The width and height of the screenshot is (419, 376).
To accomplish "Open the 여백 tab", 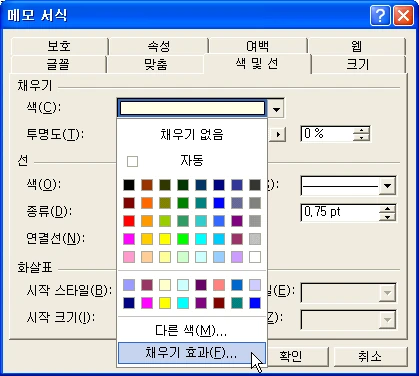I will click(x=257, y=46).
